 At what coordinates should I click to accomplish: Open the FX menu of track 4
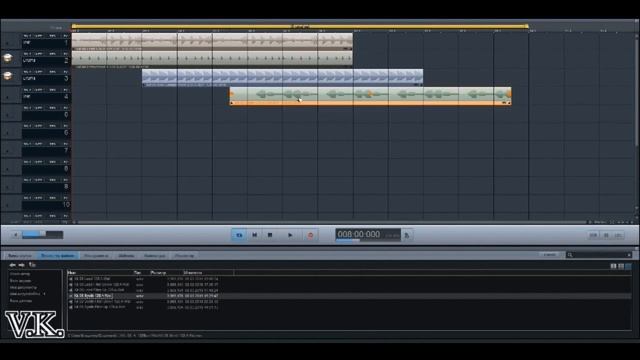(66, 90)
